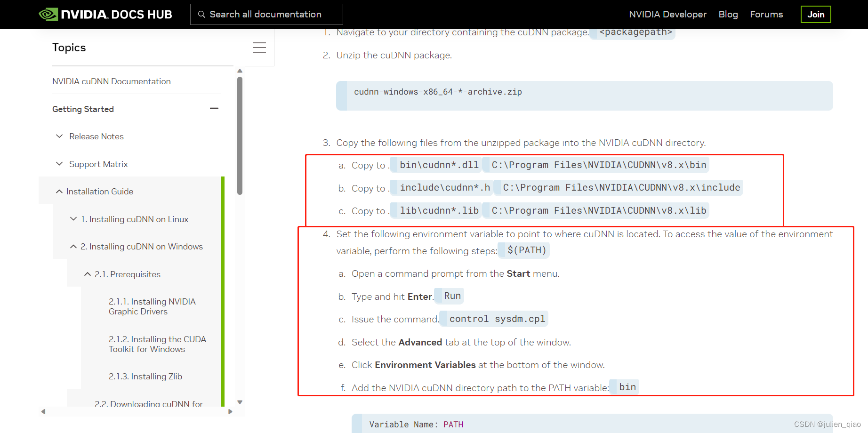
Task: Open NVIDIA cuDNN Documentation link
Action: click(112, 81)
